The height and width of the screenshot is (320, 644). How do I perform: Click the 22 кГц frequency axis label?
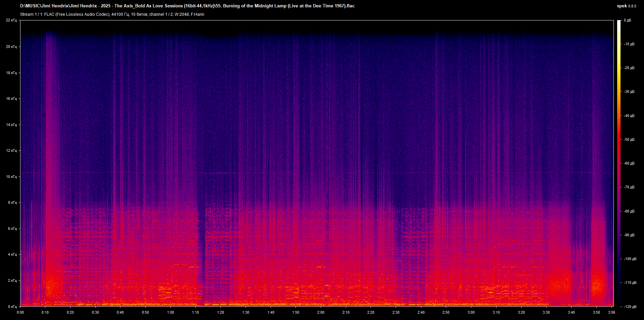click(11, 20)
